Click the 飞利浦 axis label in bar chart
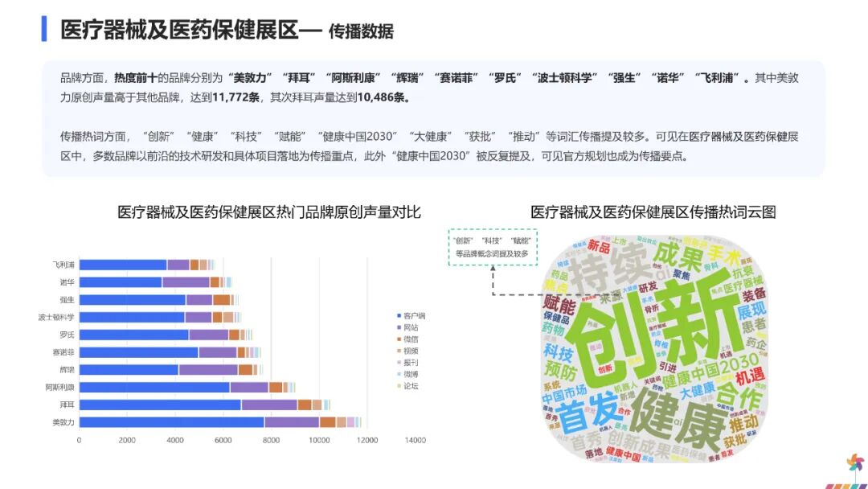868x489 pixels. [x=63, y=265]
